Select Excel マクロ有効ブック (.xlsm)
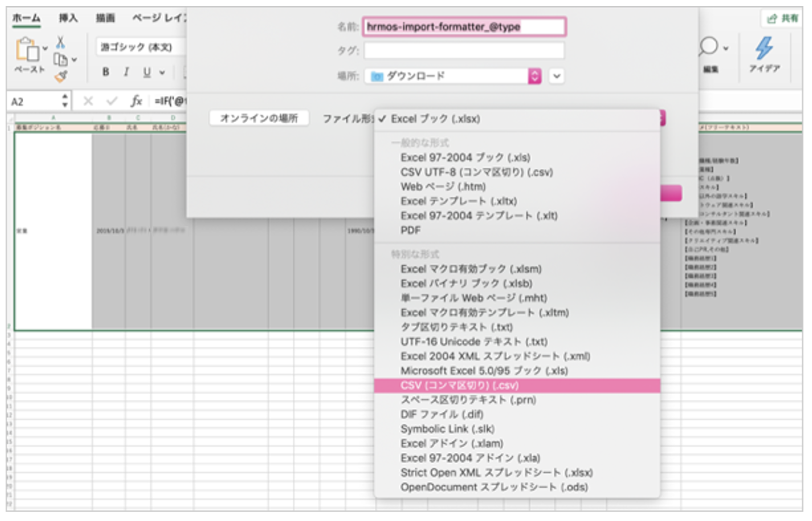Image resolution: width=812 pixels, height=521 pixels. click(517, 269)
